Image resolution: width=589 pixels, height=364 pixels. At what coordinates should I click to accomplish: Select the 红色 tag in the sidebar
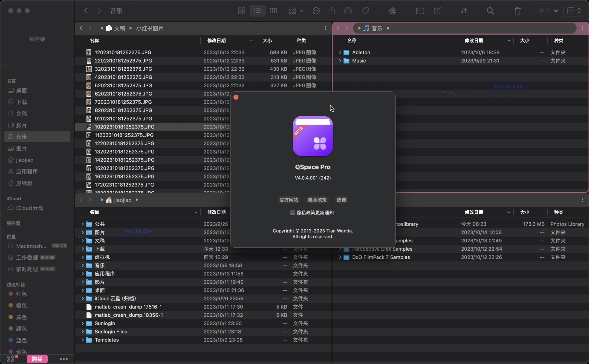(x=21, y=294)
